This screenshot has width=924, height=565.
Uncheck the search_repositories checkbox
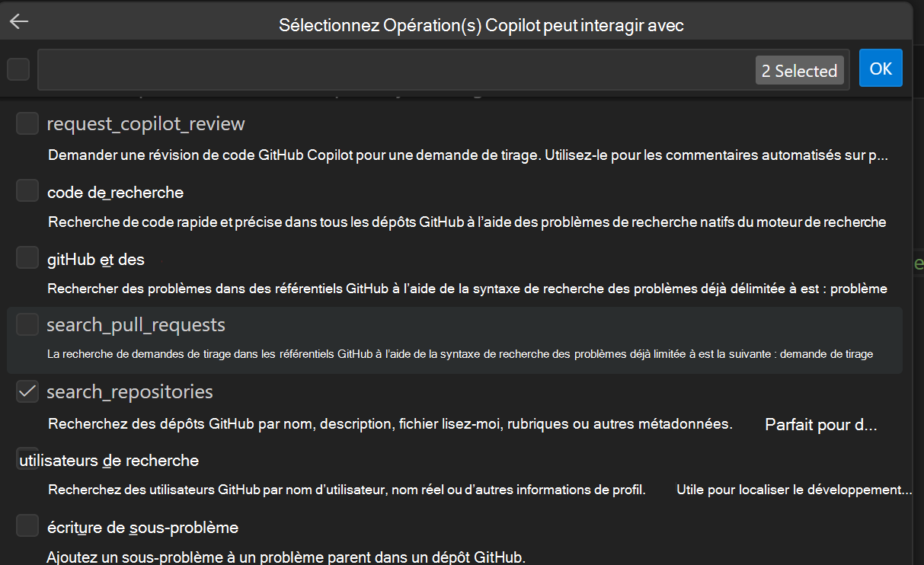[x=27, y=391]
